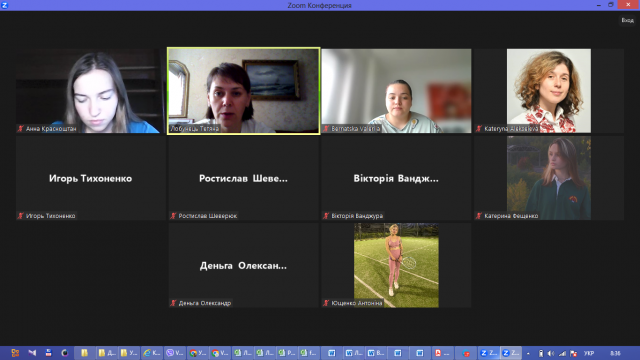Open the volume control in system tray
Viewport: 640px width, 360px height.
(551, 353)
